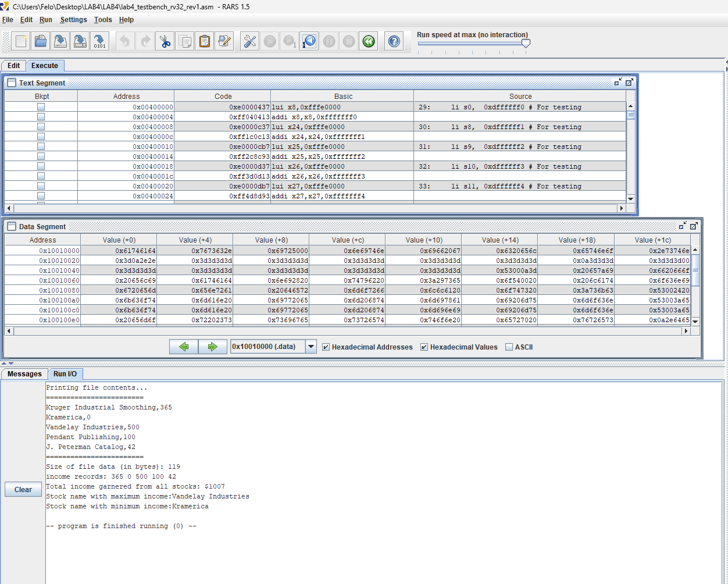
Task: Enable the ASCII display checkbox
Action: click(509, 347)
